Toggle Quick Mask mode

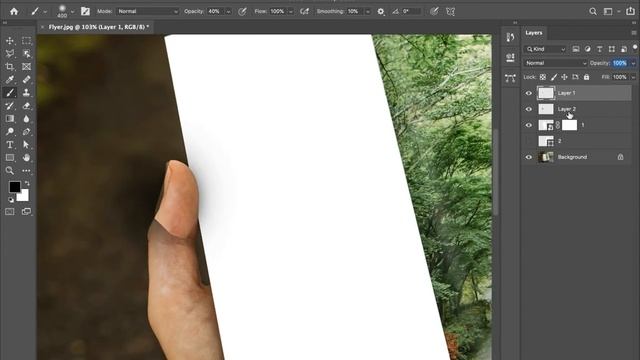[10, 211]
